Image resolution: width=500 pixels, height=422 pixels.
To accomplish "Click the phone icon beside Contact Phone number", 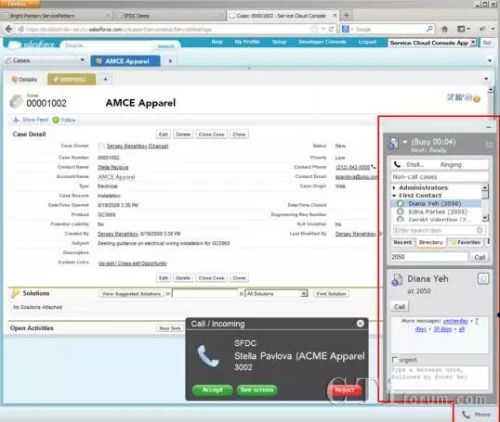I will 373,167.
